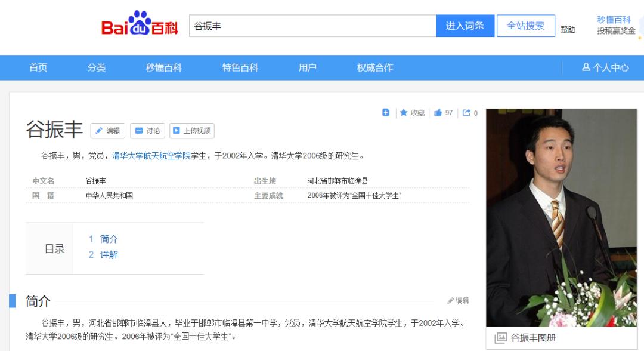644x351 pixels.
Task: Click the 进入词条 search button
Action: tap(465, 25)
